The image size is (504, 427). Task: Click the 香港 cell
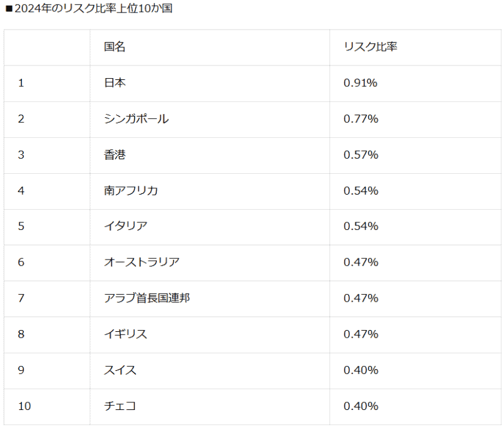[115, 154]
